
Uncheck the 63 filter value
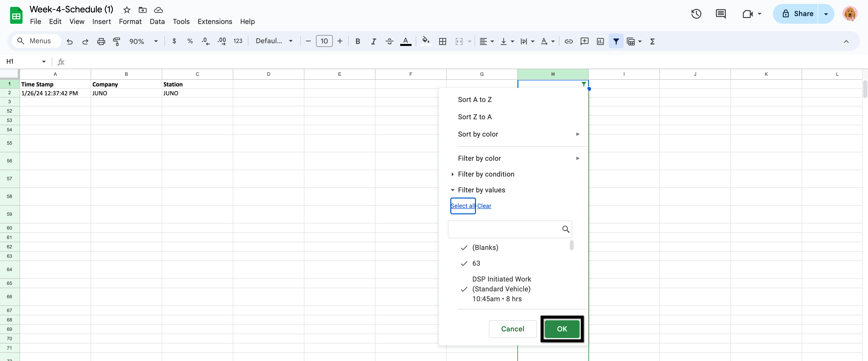(476, 263)
